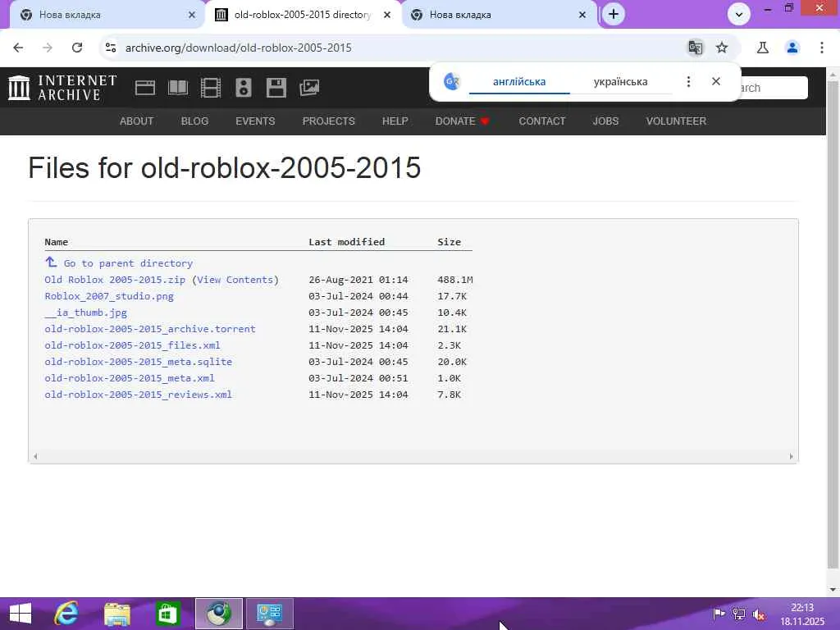Close the old-roblox-2005-2015 directory tab
Viewport: 840px width, 630px height.
coord(387,15)
